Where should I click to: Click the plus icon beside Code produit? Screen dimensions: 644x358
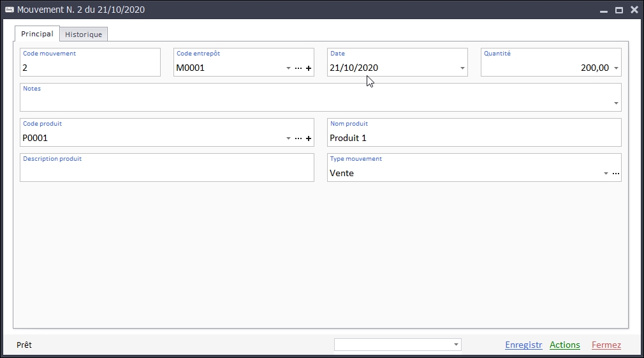(x=309, y=138)
